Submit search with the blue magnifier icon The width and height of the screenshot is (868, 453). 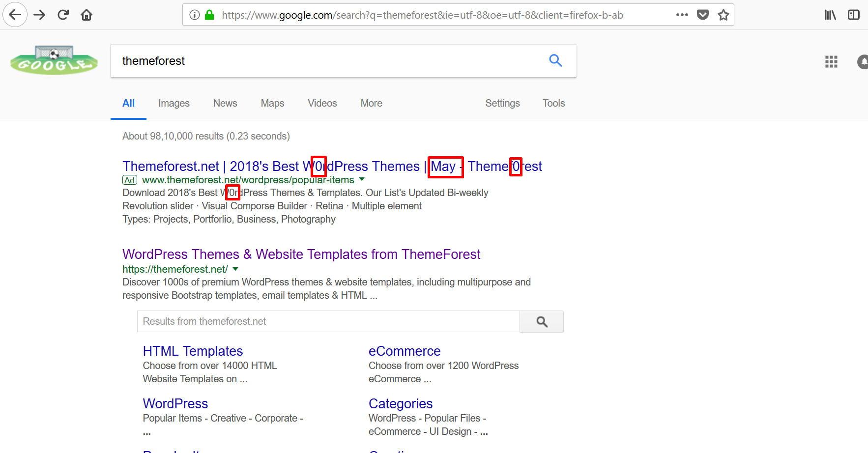[x=555, y=60]
